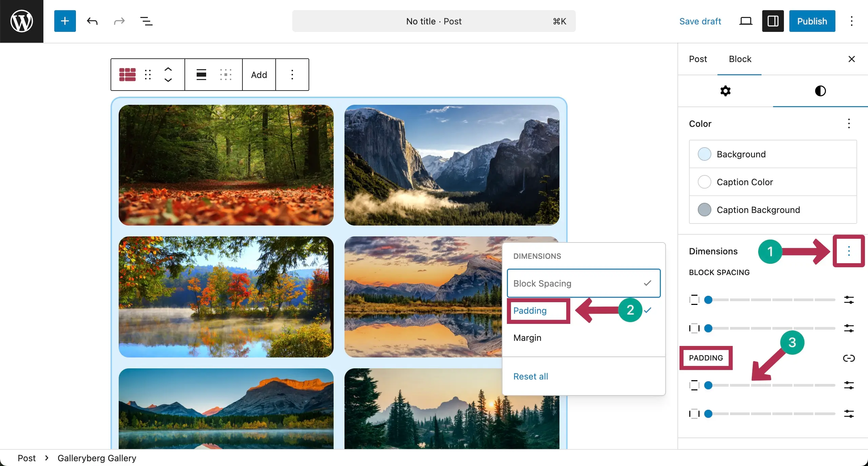Open the gallery block options menu
Viewport: 868px width, 466px height.
[292, 75]
